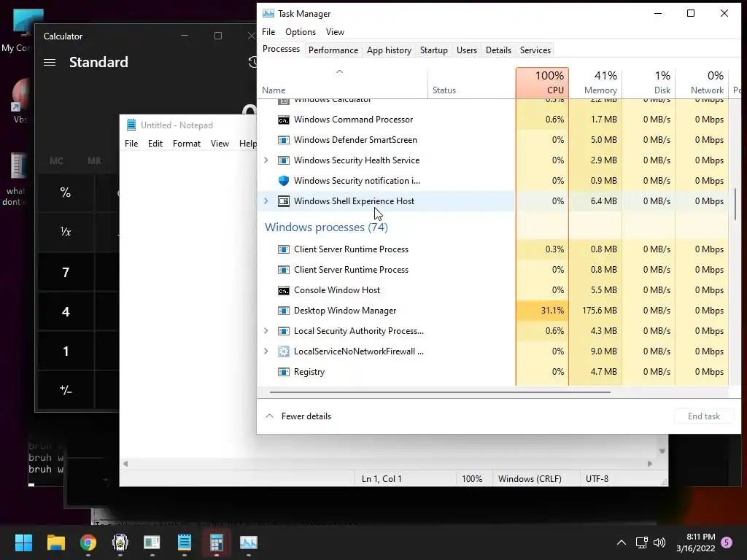The image size is (747, 560).
Task: Click the Notepad title bar icon
Action: pyautogui.click(x=131, y=125)
